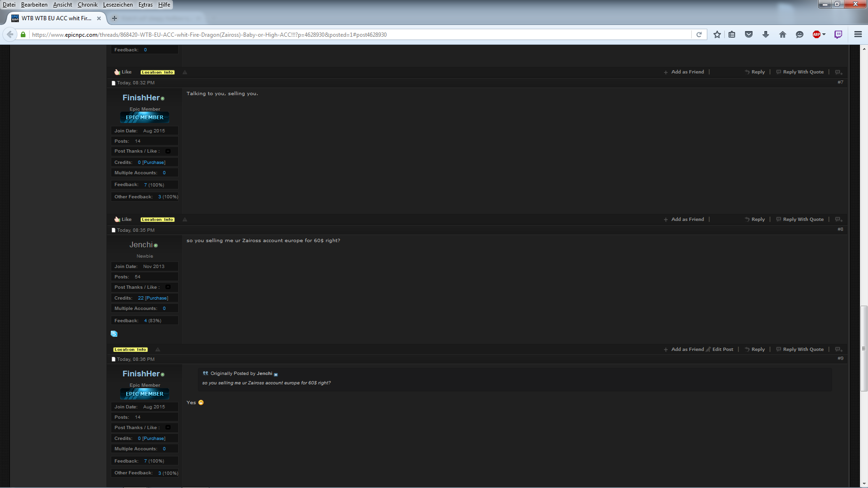Multi-quote Jenchi's post #8
Viewport: 868px width, 488px height.
(839, 350)
